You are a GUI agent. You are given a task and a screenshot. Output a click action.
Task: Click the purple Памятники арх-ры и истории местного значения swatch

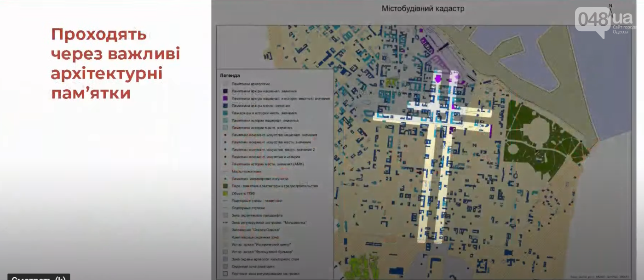click(x=224, y=98)
